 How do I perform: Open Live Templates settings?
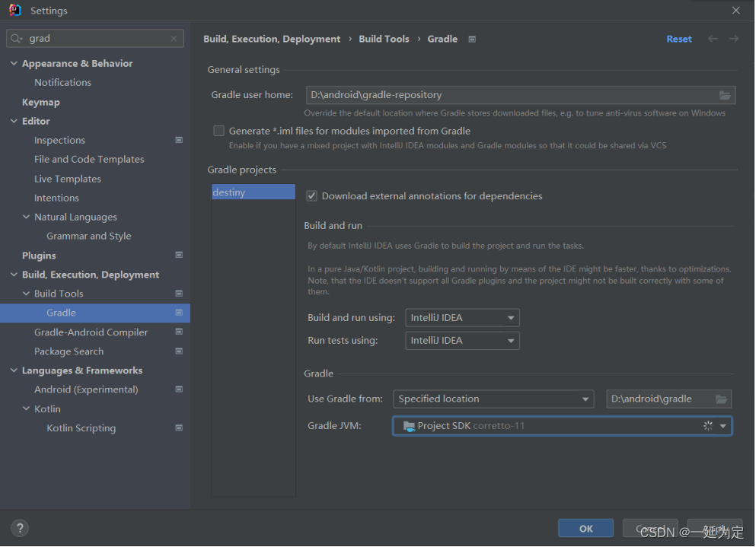pos(68,179)
